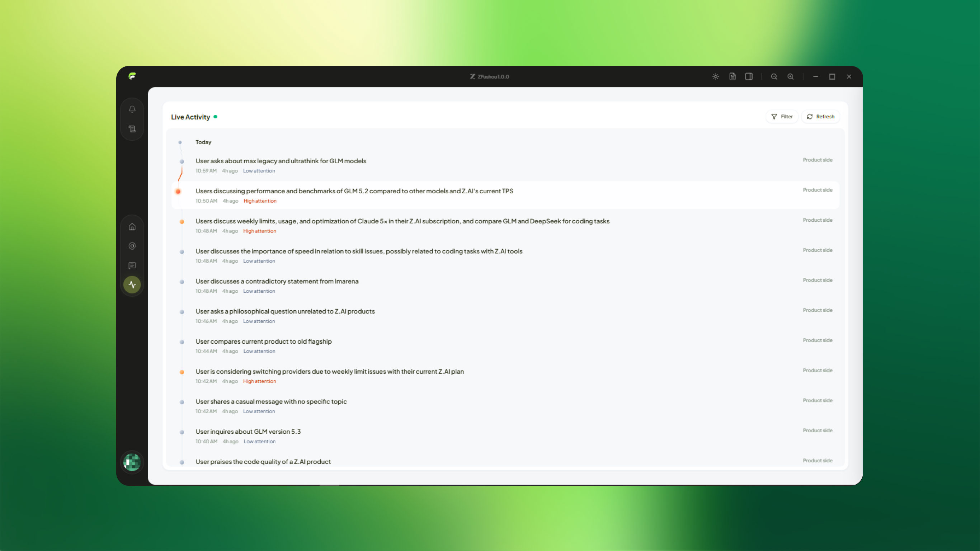
Task: Open the user avatar at sidebar bottom
Action: (x=132, y=462)
